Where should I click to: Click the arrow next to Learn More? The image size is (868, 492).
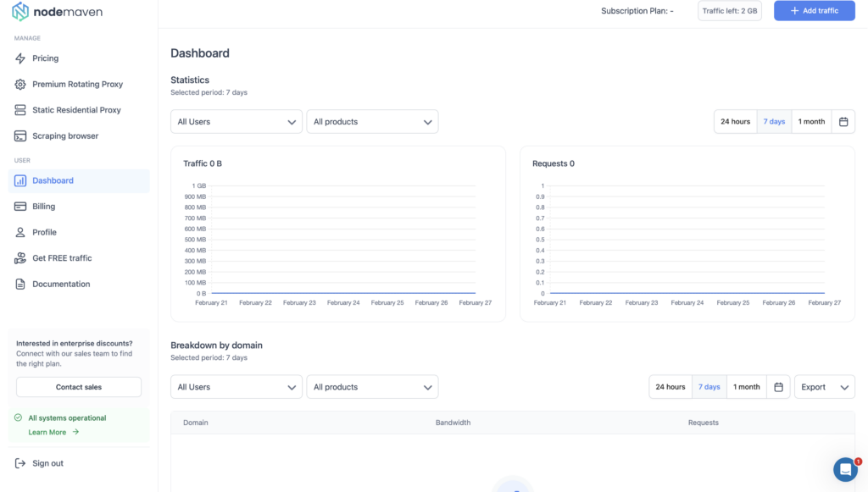pos(75,432)
